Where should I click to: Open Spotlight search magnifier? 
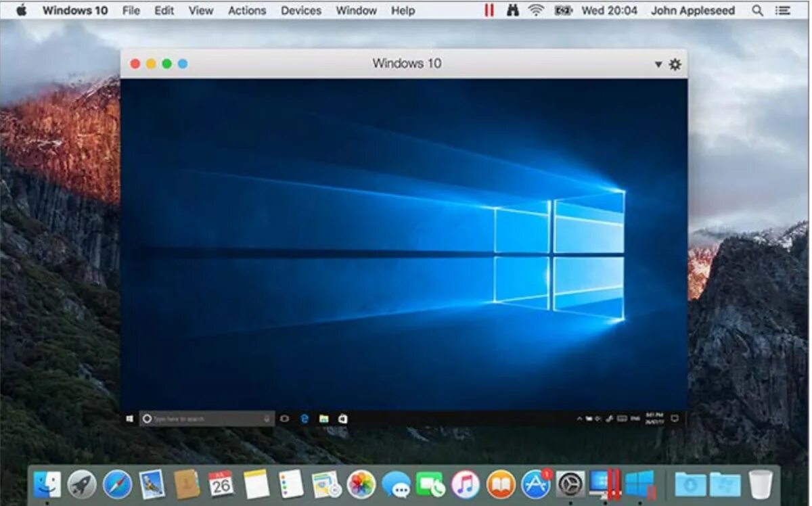point(757,10)
